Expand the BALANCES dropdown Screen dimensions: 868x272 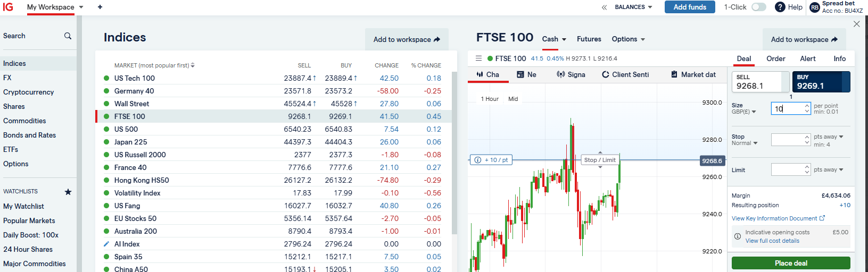633,7
